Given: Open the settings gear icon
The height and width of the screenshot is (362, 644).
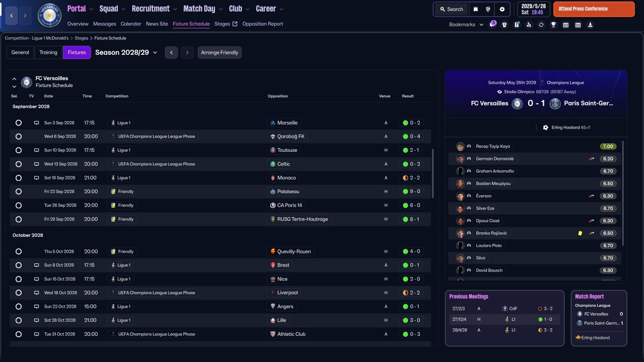Looking at the screenshot, I should pyautogui.click(x=502, y=9).
